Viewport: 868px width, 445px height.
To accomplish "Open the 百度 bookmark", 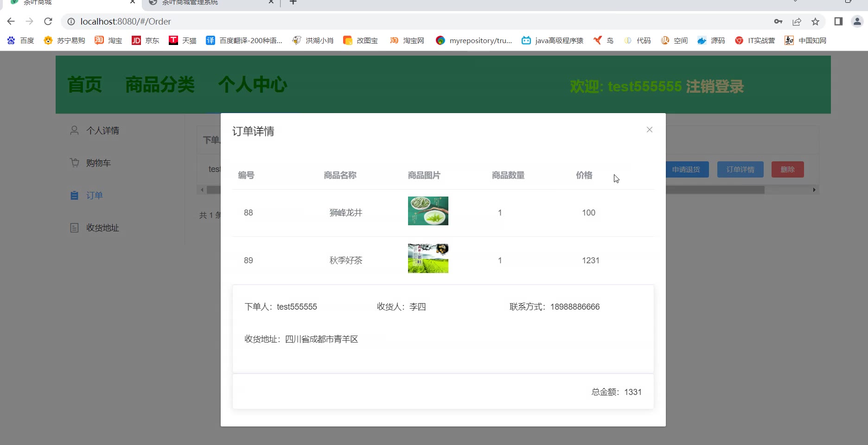I will coord(21,41).
